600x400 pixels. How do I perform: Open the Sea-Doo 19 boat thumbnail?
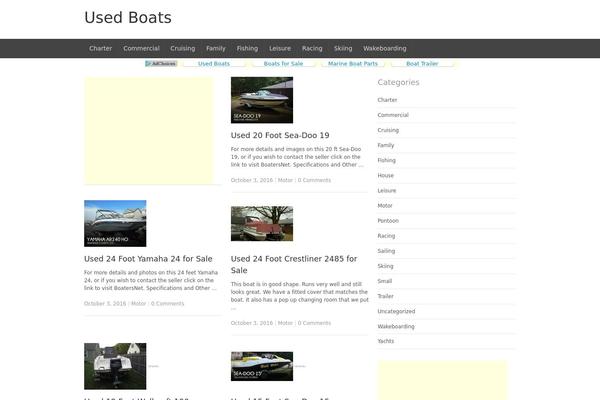(262, 100)
